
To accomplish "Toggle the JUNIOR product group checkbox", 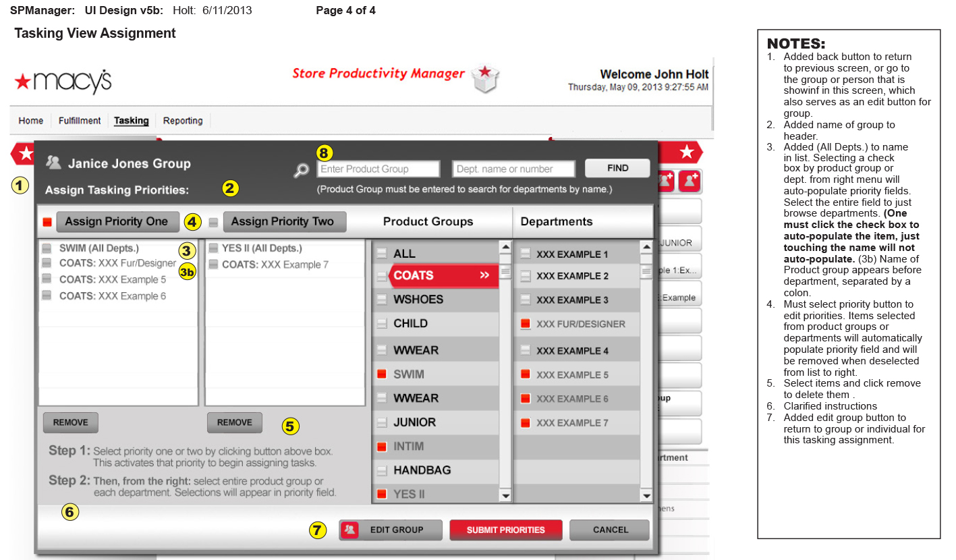I will tap(383, 422).
